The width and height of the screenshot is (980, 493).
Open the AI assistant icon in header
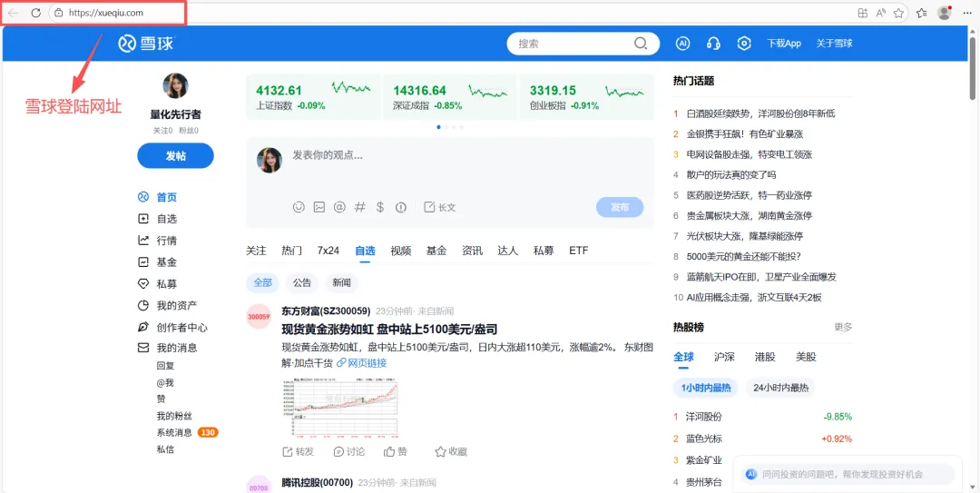click(683, 44)
